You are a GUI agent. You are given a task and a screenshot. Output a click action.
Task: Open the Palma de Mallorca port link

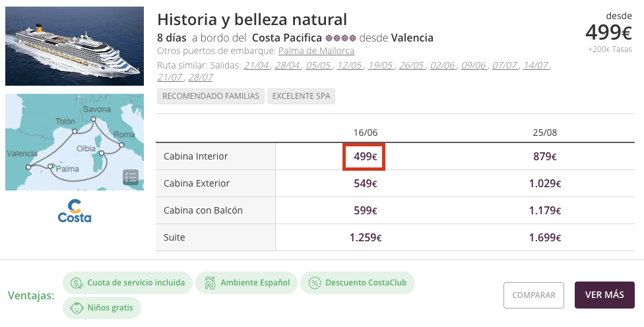point(316,51)
